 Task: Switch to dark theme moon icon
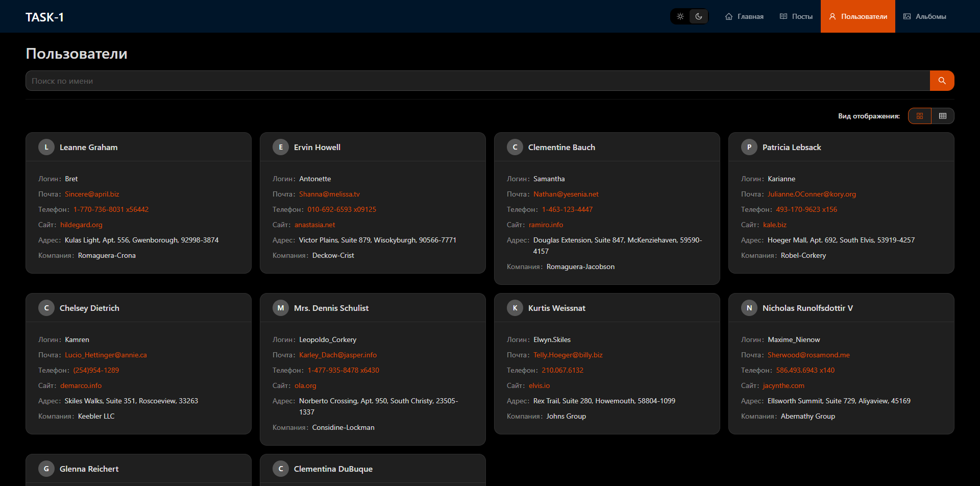(x=699, y=16)
